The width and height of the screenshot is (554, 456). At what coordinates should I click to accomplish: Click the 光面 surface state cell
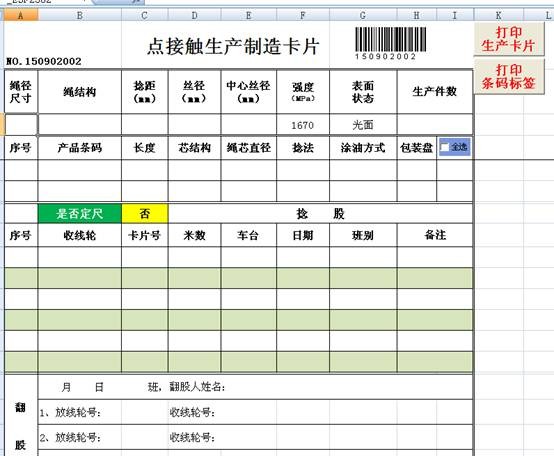pos(363,125)
